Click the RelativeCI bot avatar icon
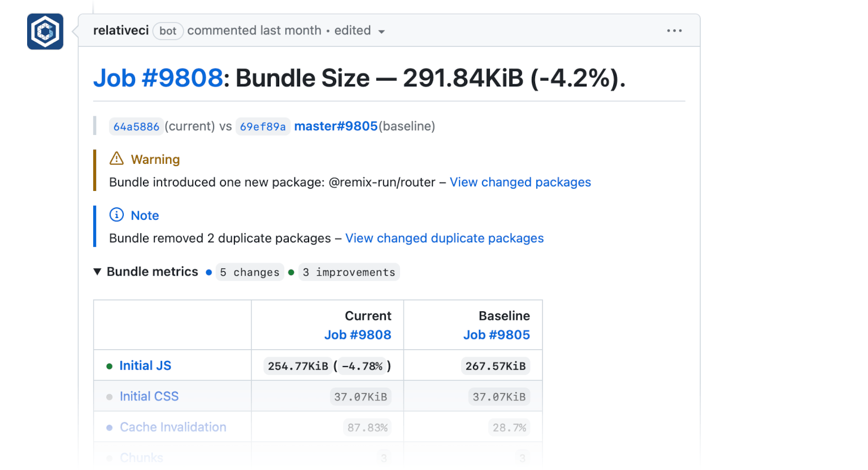This screenshot has width=868, height=470. pos(45,31)
